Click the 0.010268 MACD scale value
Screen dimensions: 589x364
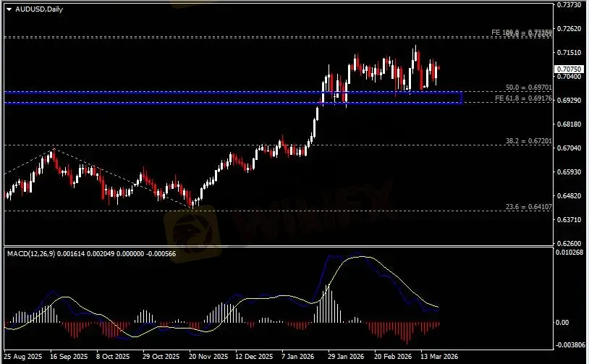pos(569,253)
